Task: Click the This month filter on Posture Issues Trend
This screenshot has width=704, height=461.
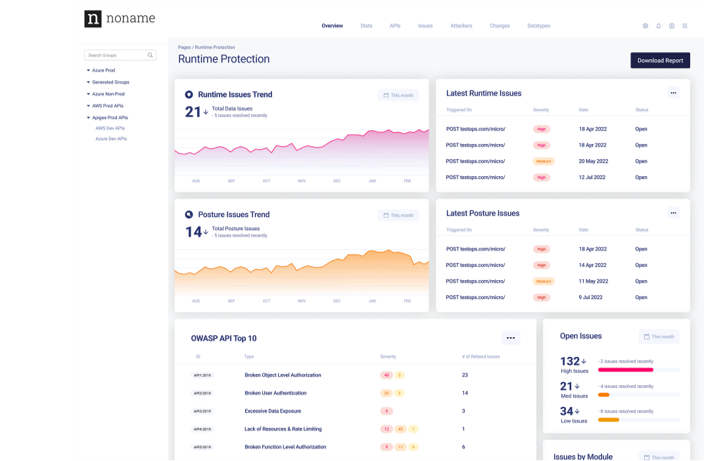Action: (x=398, y=215)
